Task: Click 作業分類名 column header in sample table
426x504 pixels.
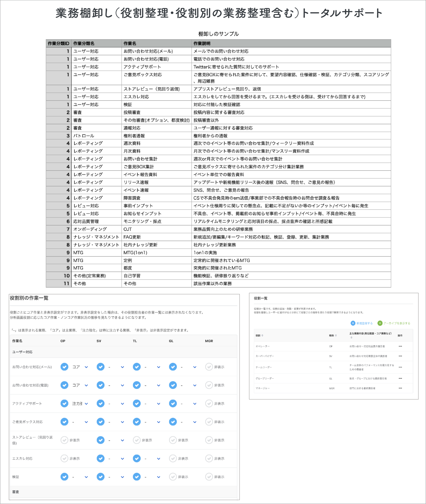Action: click(84, 43)
